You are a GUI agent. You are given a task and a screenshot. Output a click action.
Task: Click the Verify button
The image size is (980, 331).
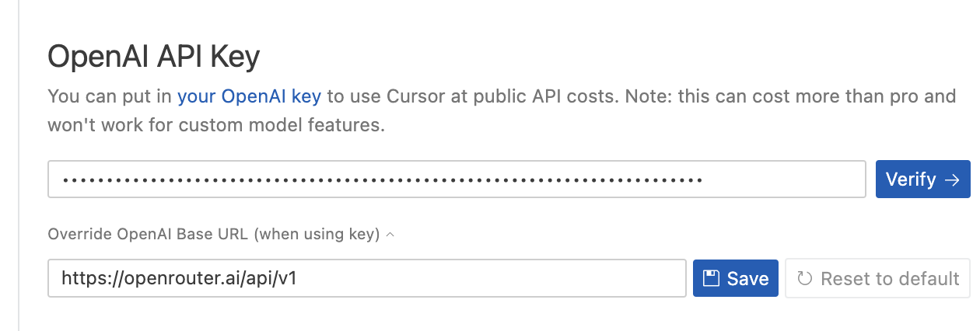[922, 179]
